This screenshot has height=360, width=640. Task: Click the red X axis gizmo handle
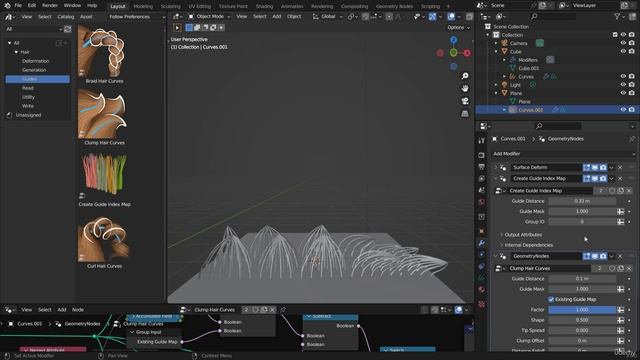tap(467, 53)
